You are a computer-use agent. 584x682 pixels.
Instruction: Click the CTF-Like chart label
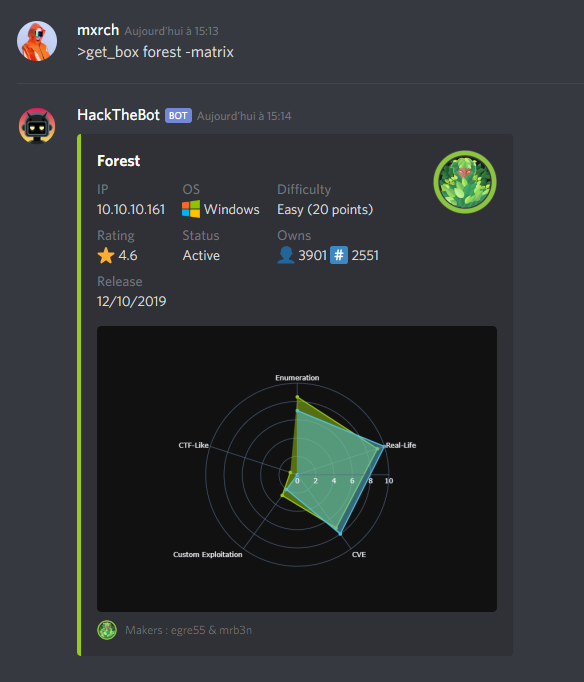194,445
